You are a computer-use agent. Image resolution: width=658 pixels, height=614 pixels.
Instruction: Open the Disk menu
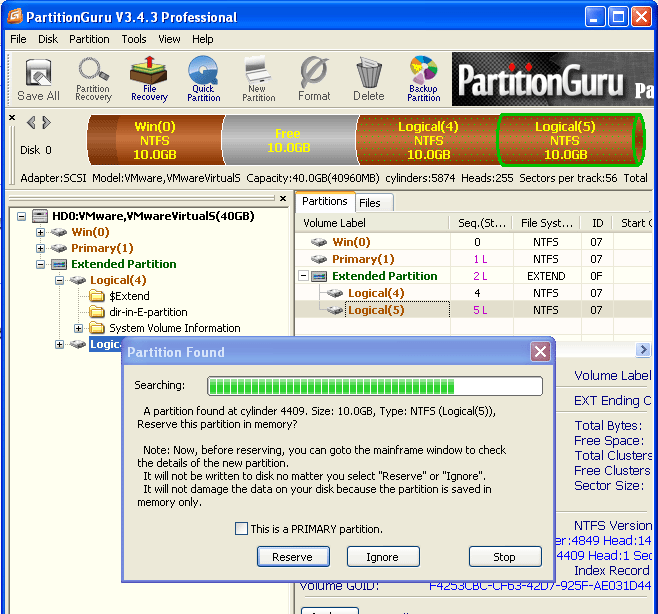pos(48,39)
